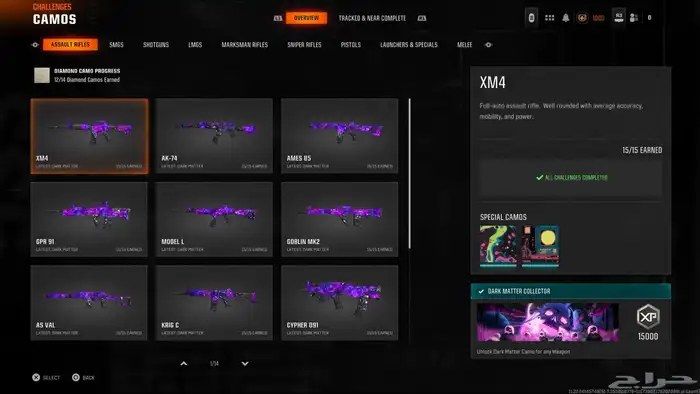Click the Dark Matter Collector checkmark icon

pyautogui.click(x=481, y=291)
